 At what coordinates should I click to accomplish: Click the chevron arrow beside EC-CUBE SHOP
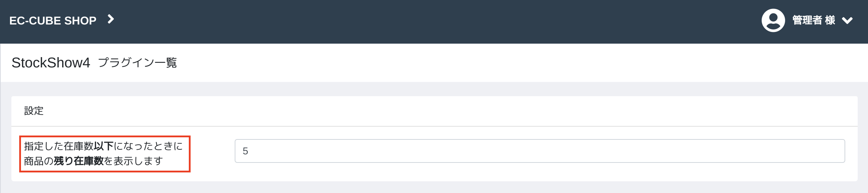point(111,19)
